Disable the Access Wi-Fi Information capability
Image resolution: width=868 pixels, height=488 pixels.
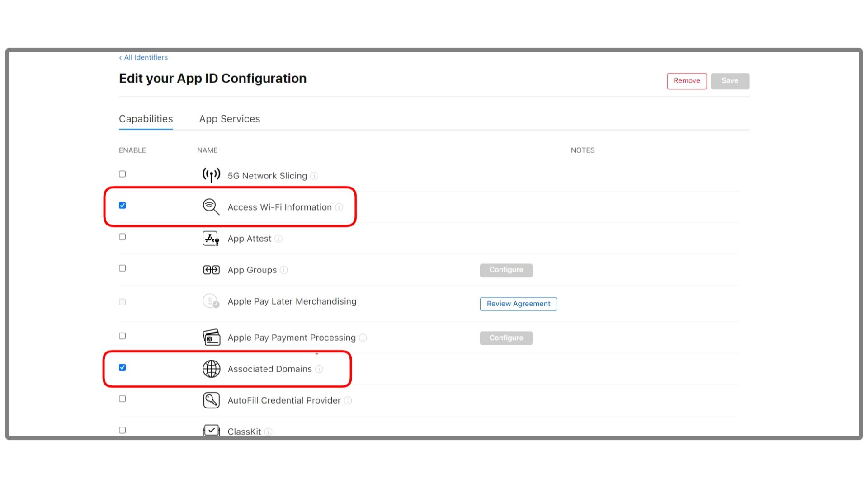(122, 205)
